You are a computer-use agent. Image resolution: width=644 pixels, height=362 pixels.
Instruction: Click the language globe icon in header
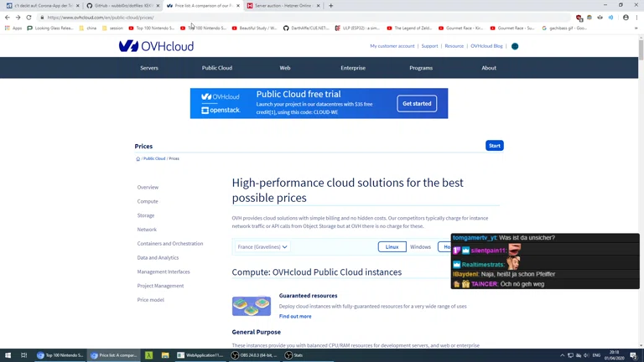pos(515,46)
